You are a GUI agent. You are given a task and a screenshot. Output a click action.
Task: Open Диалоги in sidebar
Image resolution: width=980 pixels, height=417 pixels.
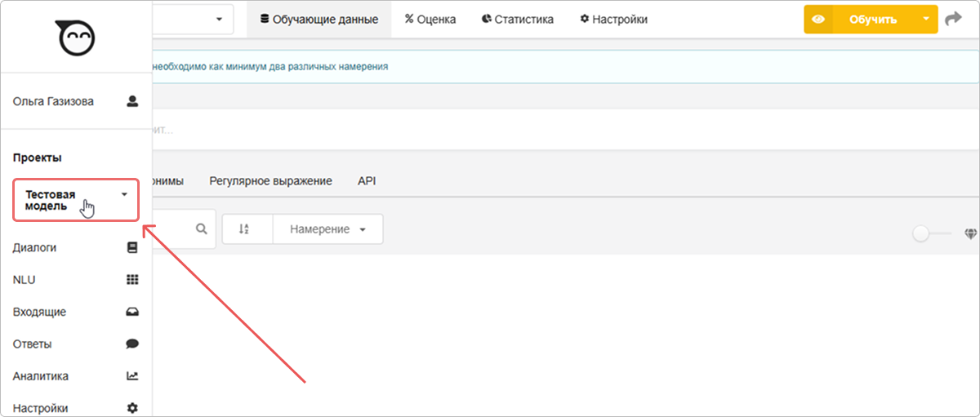[x=77, y=247]
